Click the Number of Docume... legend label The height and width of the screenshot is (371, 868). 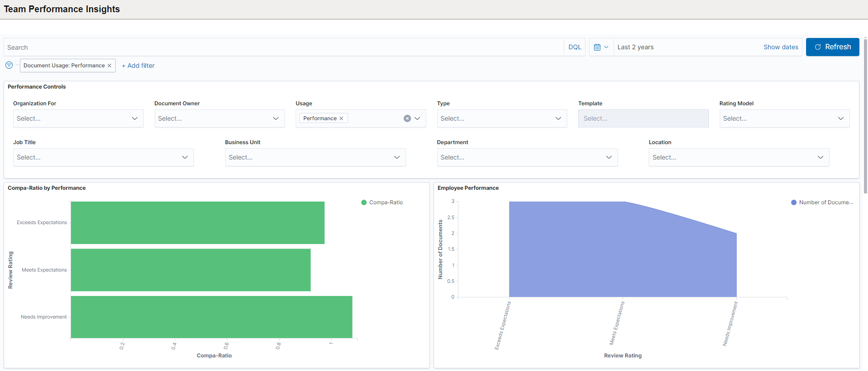[x=826, y=202]
